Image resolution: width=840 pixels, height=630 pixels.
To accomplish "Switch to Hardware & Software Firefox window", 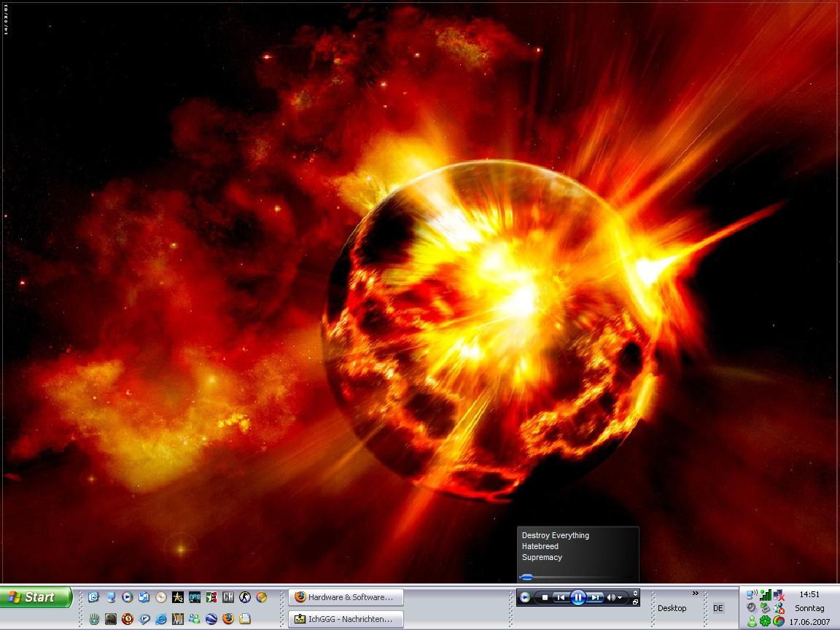I will click(x=346, y=597).
